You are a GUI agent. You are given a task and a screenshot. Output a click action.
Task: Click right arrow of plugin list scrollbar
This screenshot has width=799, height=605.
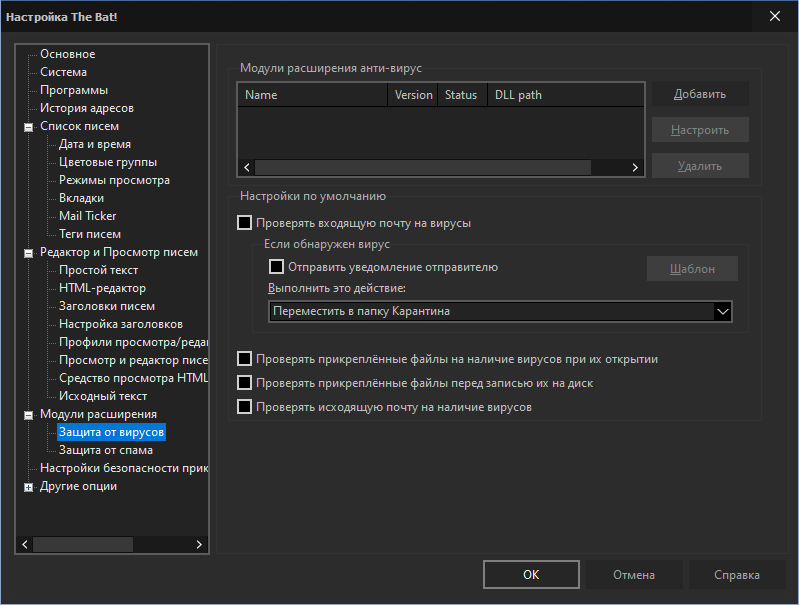tap(635, 168)
